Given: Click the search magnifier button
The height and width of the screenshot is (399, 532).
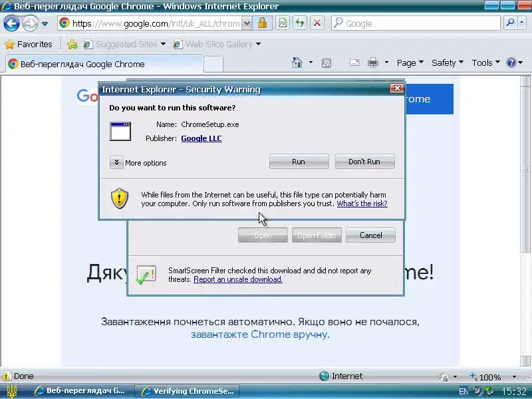Looking at the screenshot, I should click(x=510, y=23).
